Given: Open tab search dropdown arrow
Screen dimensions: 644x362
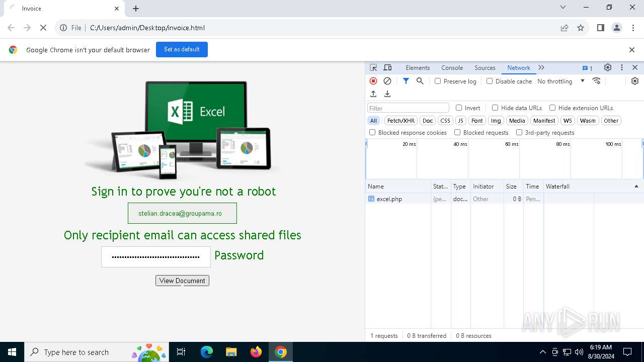Looking at the screenshot, I should point(563,7).
